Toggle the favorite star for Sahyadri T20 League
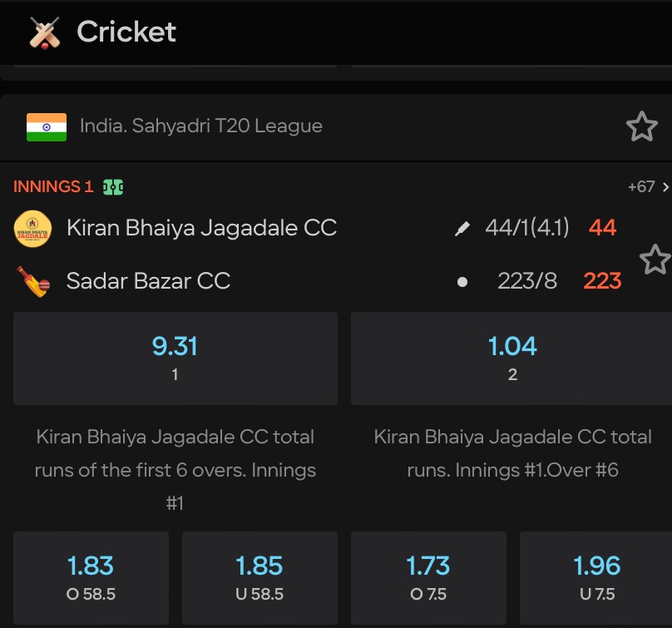The height and width of the screenshot is (628, 672). click(641, 126)
